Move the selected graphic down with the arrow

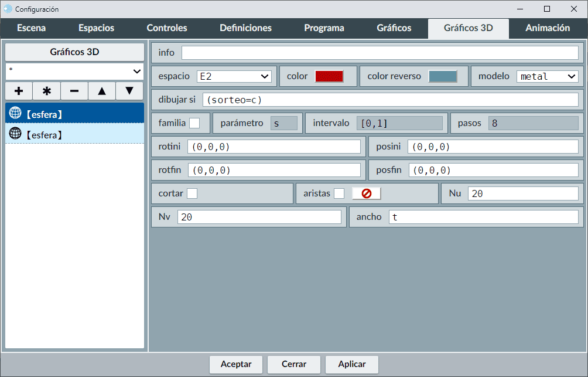129,91
